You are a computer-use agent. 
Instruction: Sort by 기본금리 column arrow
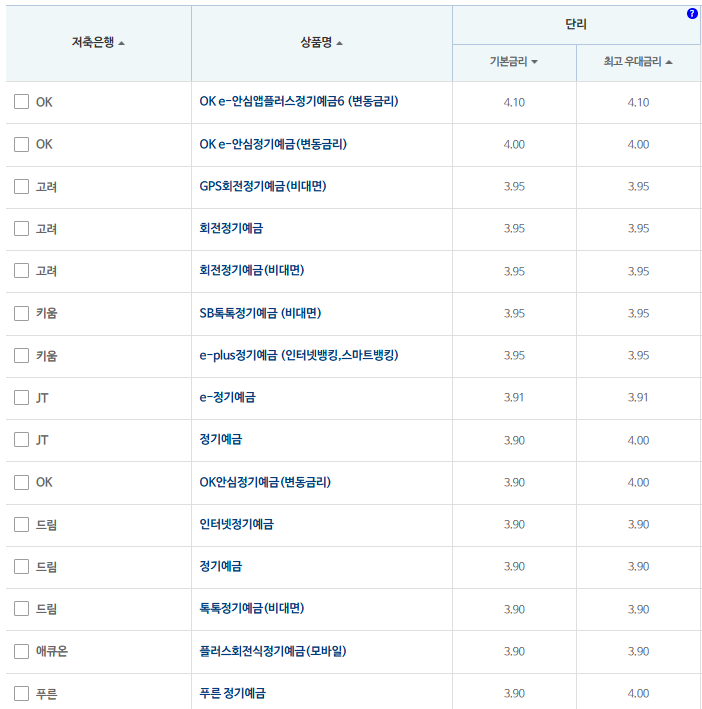534,62
